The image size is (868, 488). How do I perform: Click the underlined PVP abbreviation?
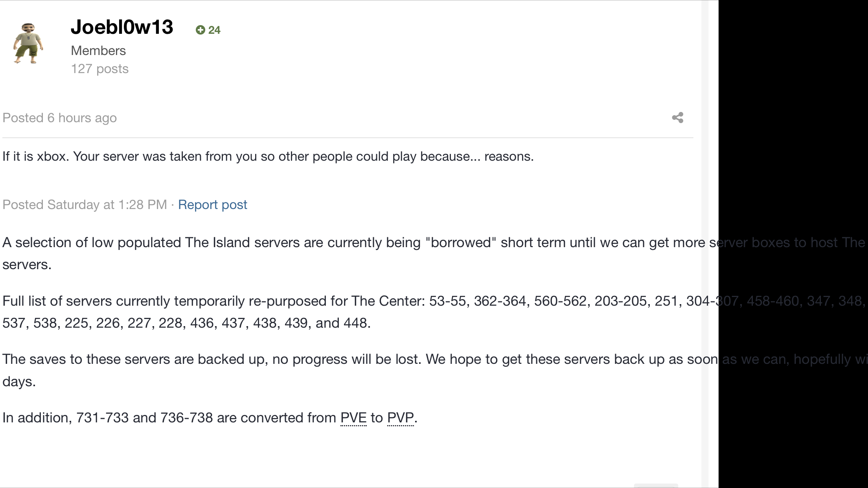click(x=401, y=418)
